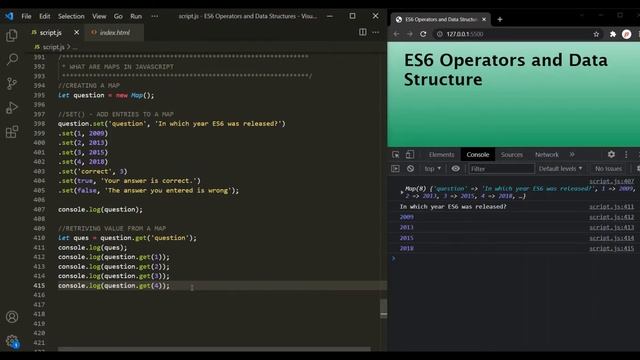
Task: Open a new tab in Chrome
Action: pos(500,19)
